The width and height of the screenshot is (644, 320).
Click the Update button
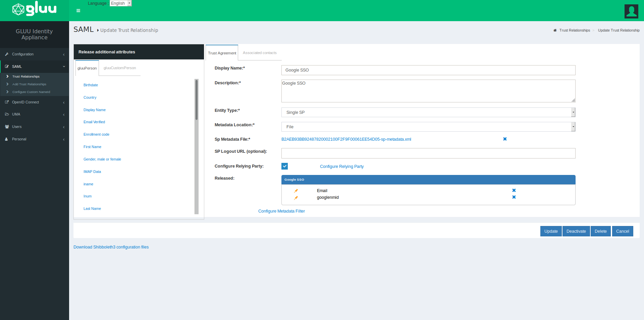(x=551, y=231)
